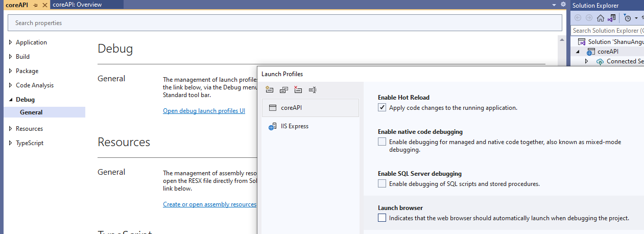
Task: Create a new launch profile
Action: pyautogui.click(x=270, y=90)
